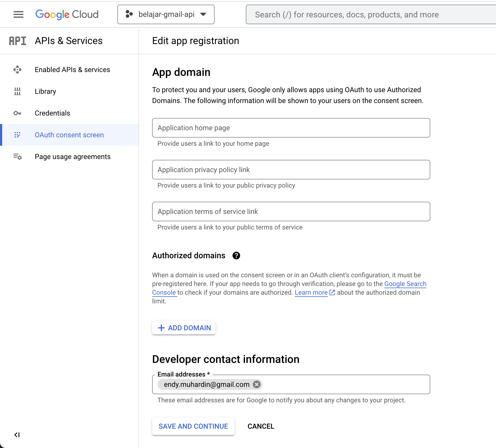Click the Application home page field
Viewport: 496px width, 448px height.
tap(291, 128)
